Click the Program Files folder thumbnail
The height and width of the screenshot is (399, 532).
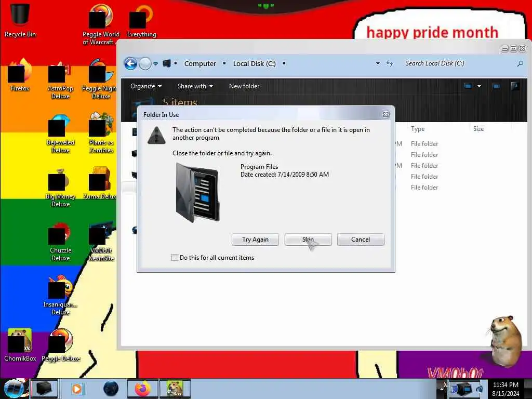pyautogui.click(x=197, y=192)
